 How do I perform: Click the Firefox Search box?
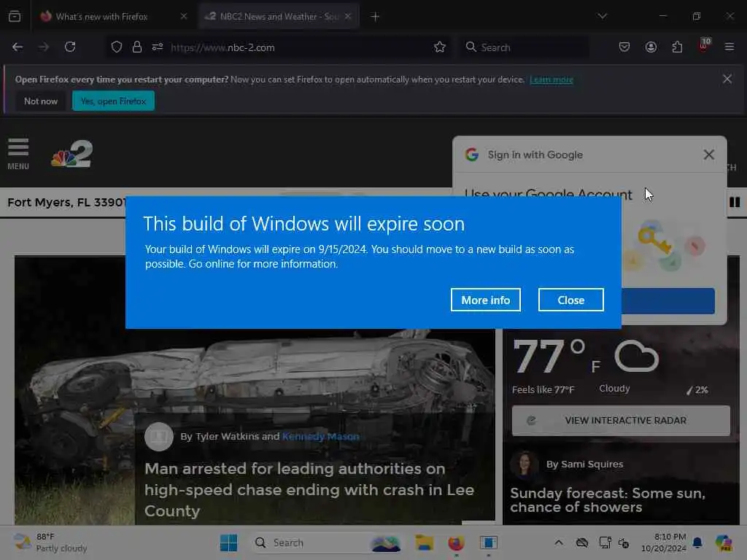click(524, 47)
